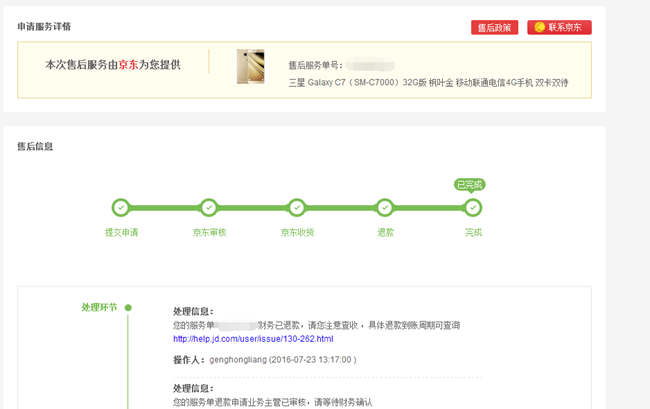This screenshot has width=650, height=409.
Task: Select the 京东收货 step label
Action: (x=297, y=232)
